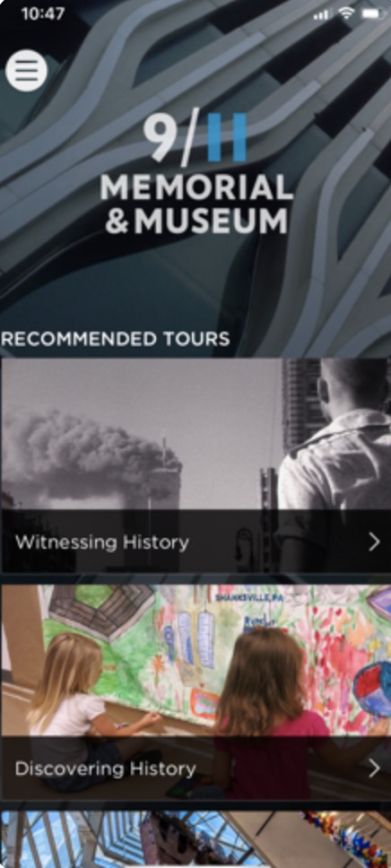The height and width of the screenshot is (868, 391).
Task: Open the third tour thumbnail at bottom
Action: [195, 840]
